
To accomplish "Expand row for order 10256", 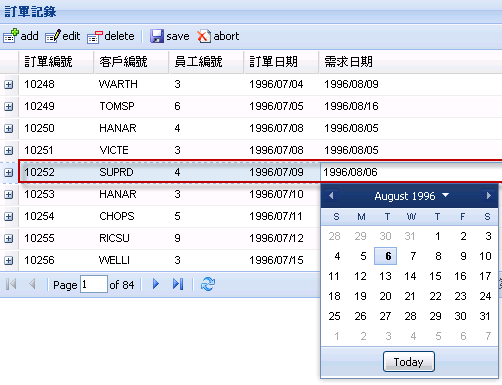I will click(x=9, y=261).
